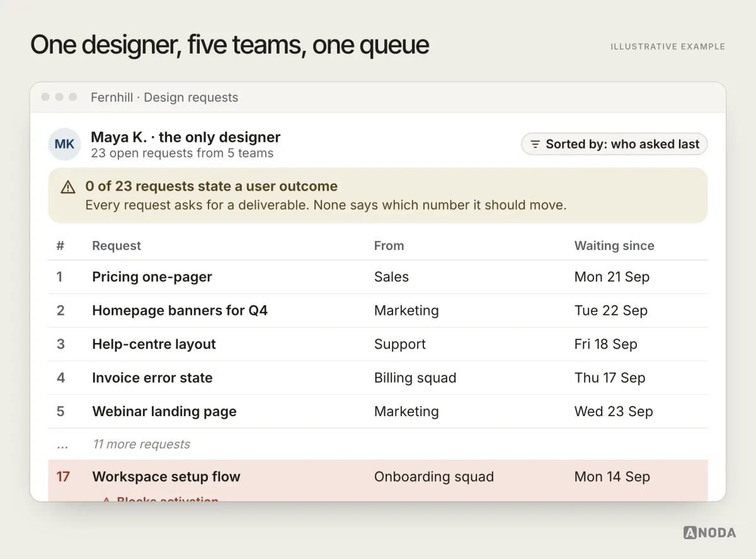The height and width of the screenshot is (559, 756).
Task: Click the 'From' column header
Action: 389,246
